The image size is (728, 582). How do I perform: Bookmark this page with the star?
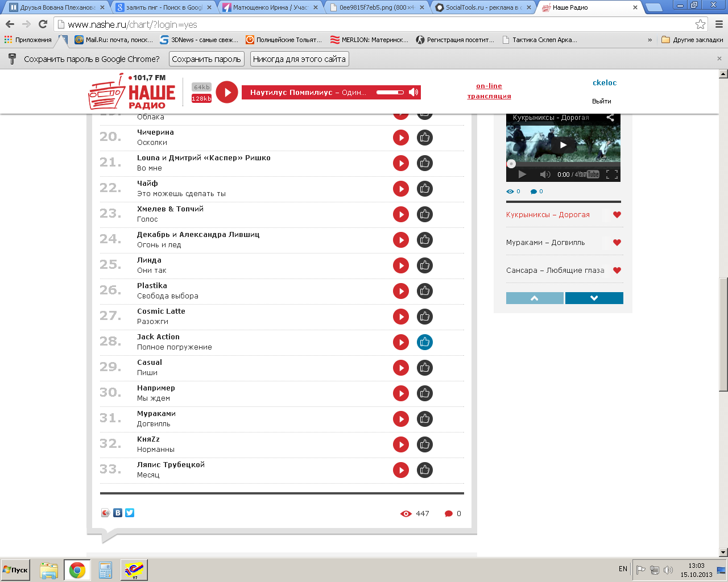[x=701, y=24]
